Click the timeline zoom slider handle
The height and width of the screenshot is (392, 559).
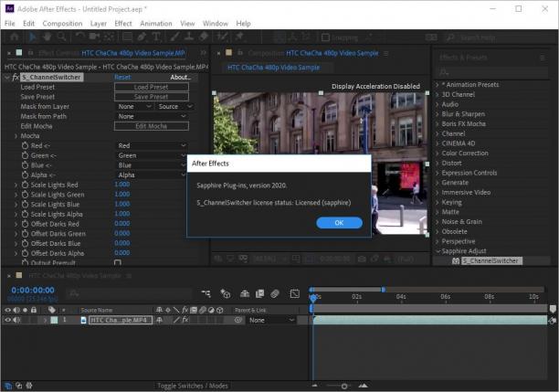pos(344,386)
